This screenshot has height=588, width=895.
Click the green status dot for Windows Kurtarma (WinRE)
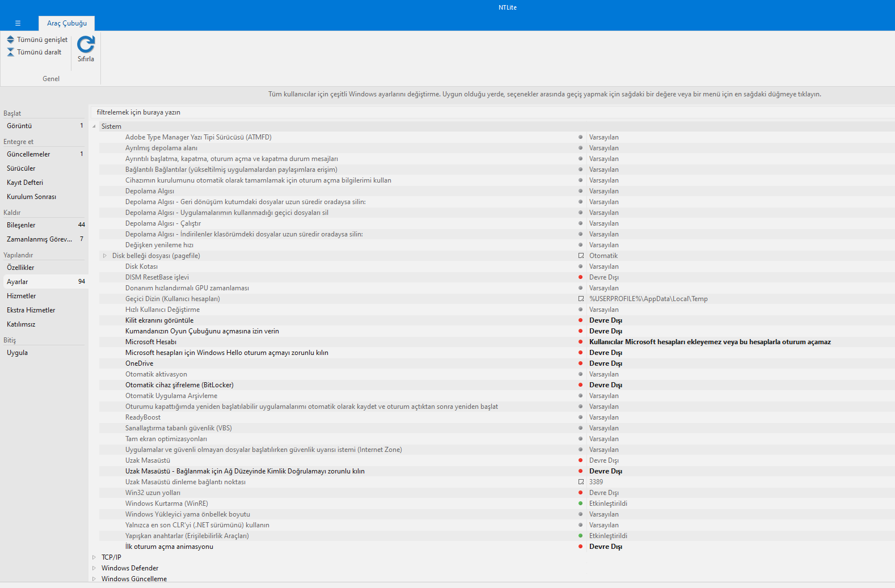[580, 504]
